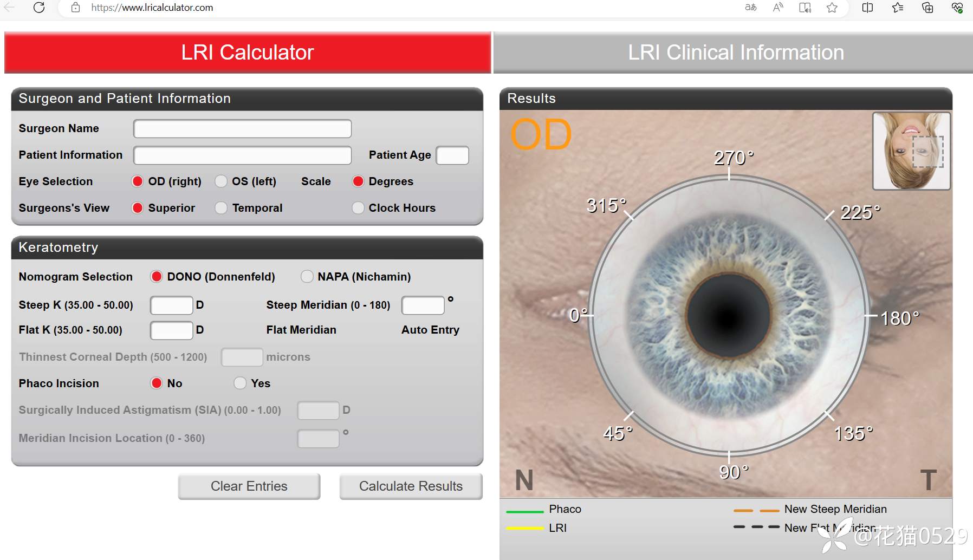
Task: Open the split screen icon
Action: coord(867,8)
